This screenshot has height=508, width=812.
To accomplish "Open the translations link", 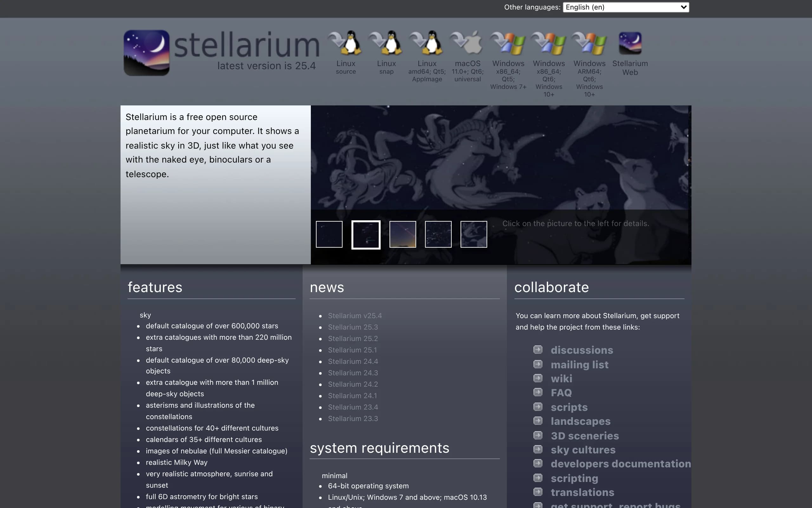I will [582, 492].
